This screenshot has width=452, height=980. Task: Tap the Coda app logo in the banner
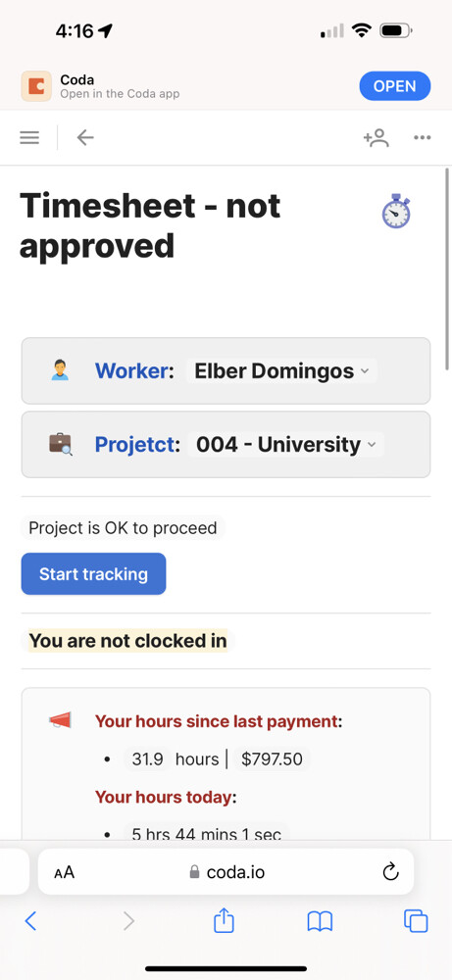coord(36,86)
